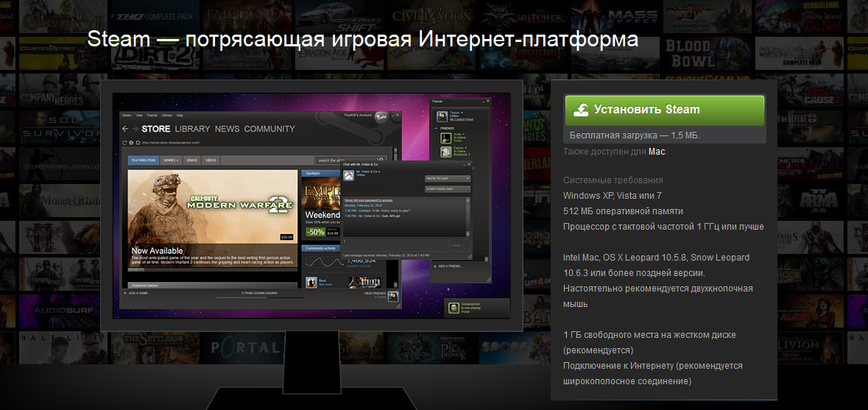This screenshot has width=868, height=410.
Task: Click text 'Windows XP, Vista или 7'
Action: coord(613,195)
